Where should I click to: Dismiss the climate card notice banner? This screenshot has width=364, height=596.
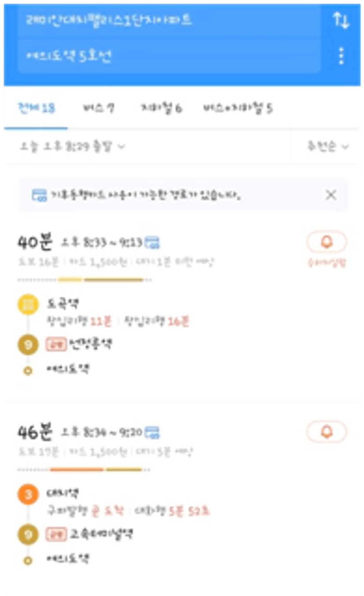pyautogui.click(x=331, y=195)
